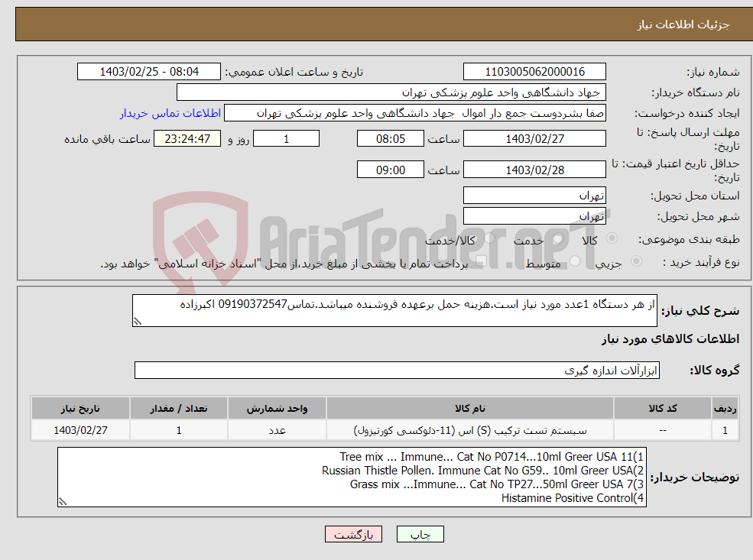The height and width of the screenshot is (560, 753).
Task: Click the تاریخ نیاز column header
Action: (x=80, y=409)
